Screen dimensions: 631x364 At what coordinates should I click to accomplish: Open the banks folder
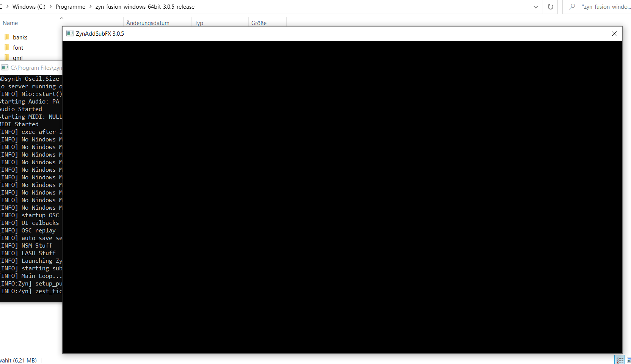click(x=20, y=37)
